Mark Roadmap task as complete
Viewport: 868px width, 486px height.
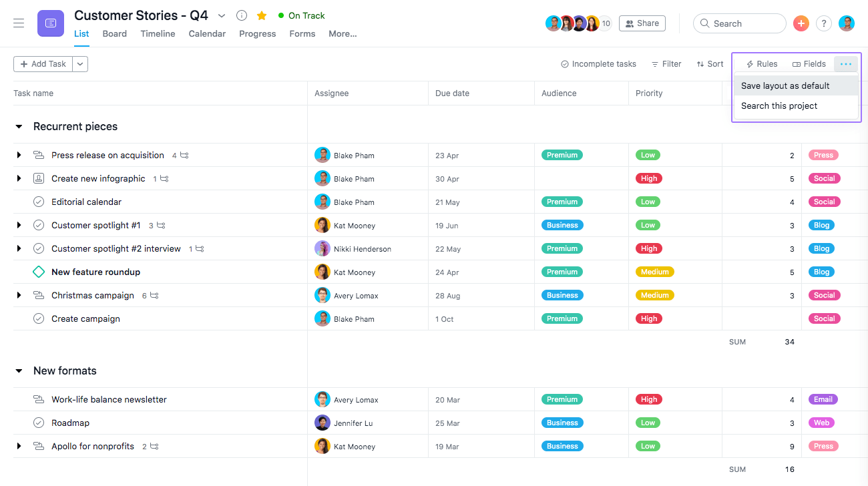tap(39, 423)
